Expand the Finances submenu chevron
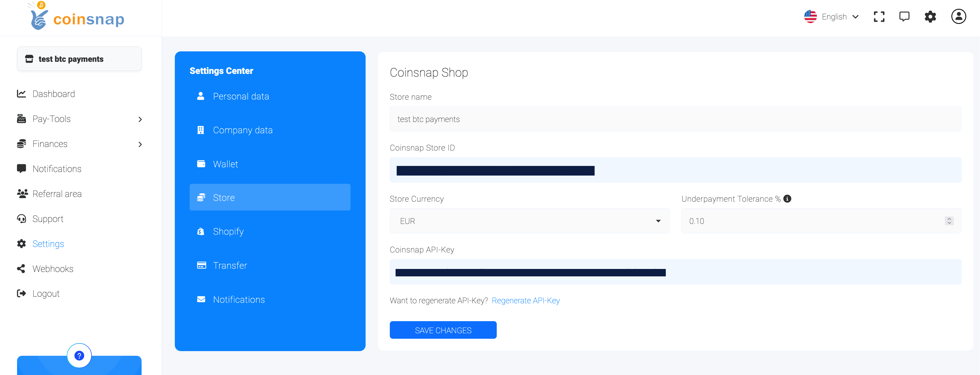 [140, 145]
